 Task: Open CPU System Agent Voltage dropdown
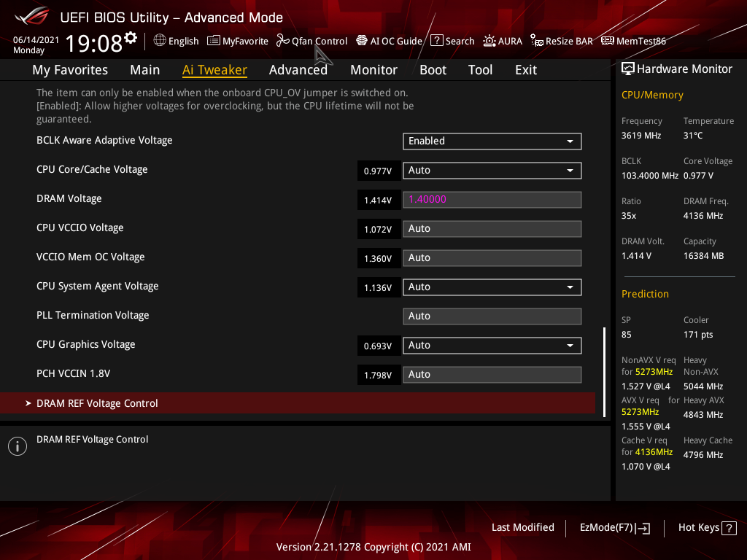click(492, 287)
